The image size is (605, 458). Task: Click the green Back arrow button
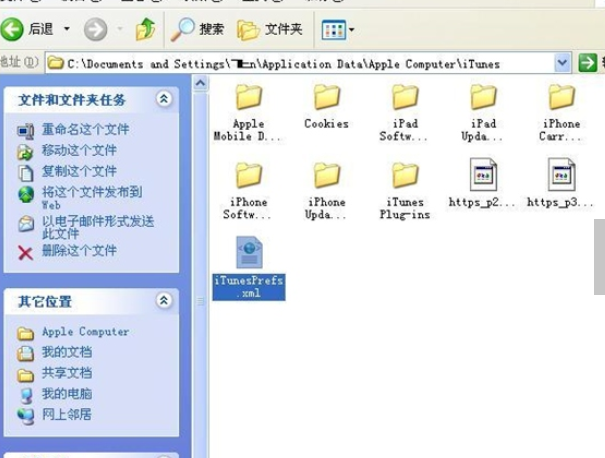pos(12,29)
